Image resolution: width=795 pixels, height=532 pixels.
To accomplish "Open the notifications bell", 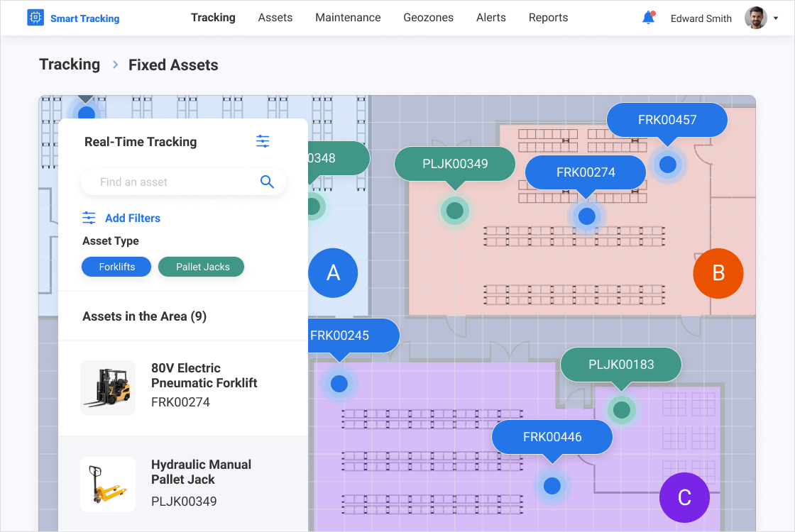I will point(648,18).
